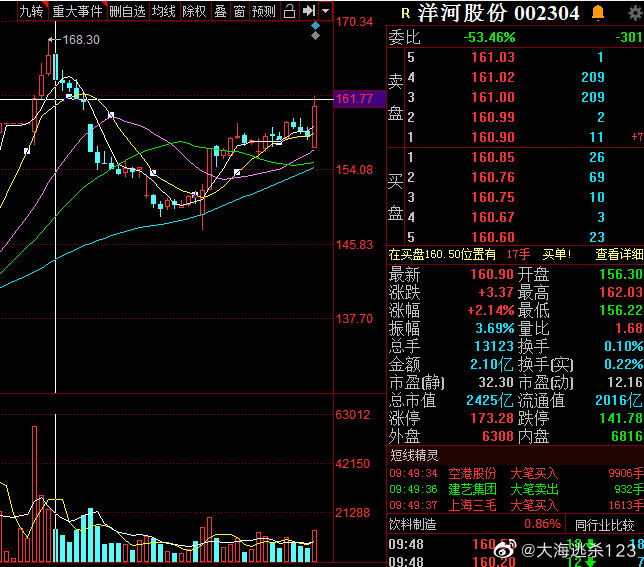Screen dimensions: 644x567
Task: Click 查看详细 view details link
Action: pyautogui.click(x=619, y=255)
